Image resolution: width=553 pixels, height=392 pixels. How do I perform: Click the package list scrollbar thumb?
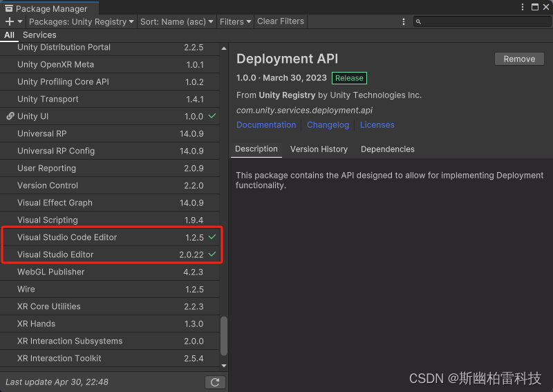(x=224, y=336)
